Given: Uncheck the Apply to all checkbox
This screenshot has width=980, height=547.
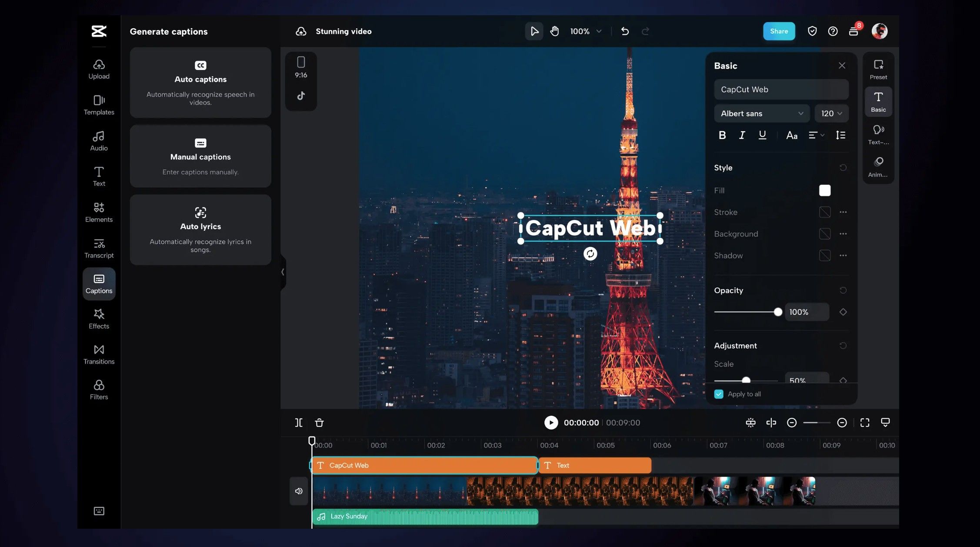Looking at the screenshot, I should (x=719, y=394).
